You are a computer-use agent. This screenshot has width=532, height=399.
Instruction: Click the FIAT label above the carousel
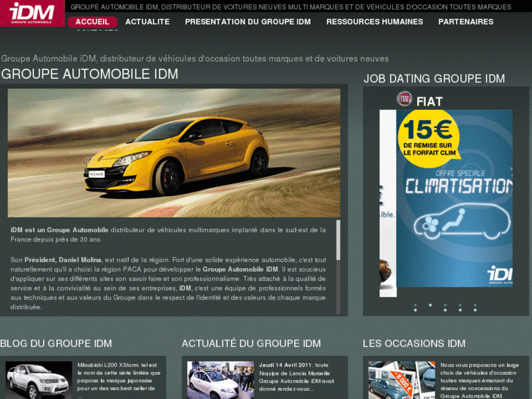click(430, 102)
